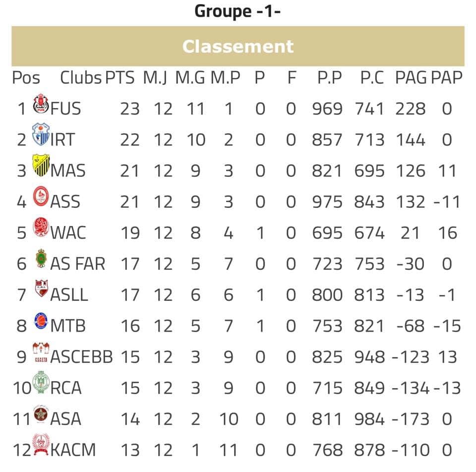The image size is (476, 472).
Task: Click the Groupe -1- title
Action: pos(238,10)
